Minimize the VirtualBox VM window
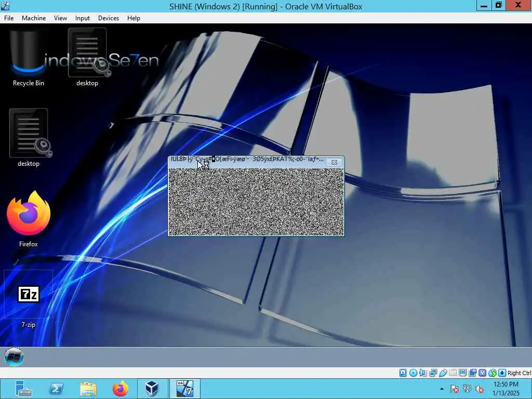 [x=484, y=5]
